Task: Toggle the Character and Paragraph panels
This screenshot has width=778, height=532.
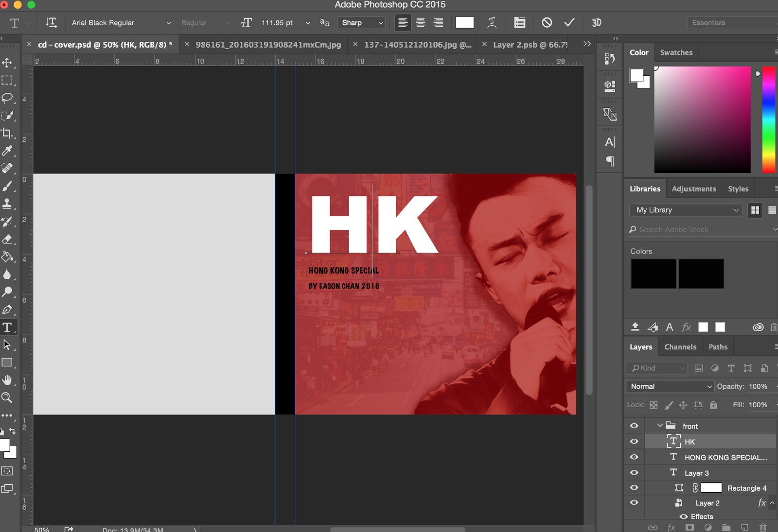Action: (x=520, y=22)
